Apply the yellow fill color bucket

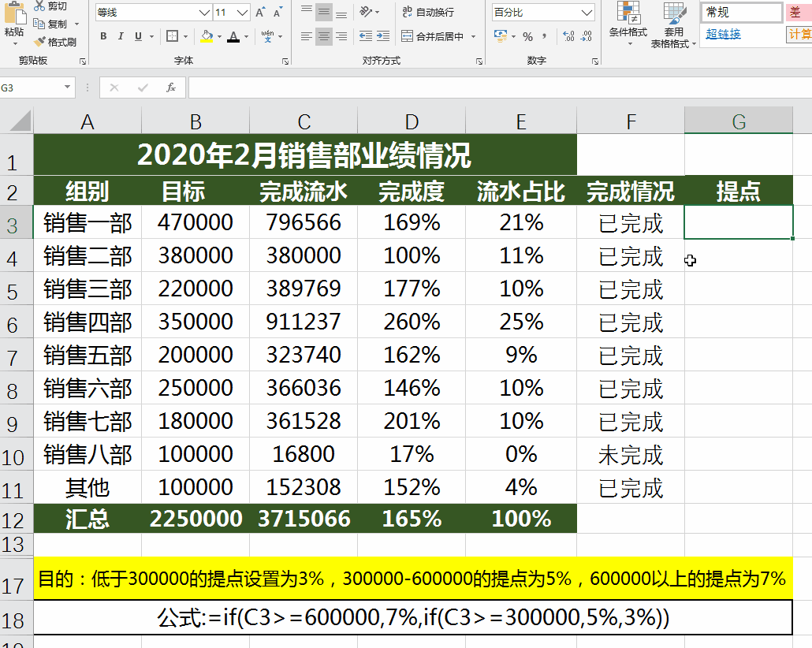[207, 36]
